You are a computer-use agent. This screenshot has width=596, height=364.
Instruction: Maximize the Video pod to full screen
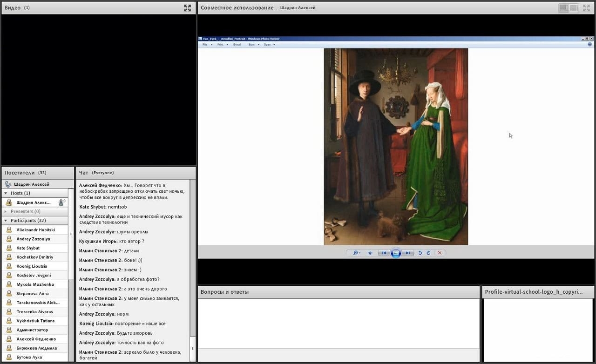tap(187, 8)
